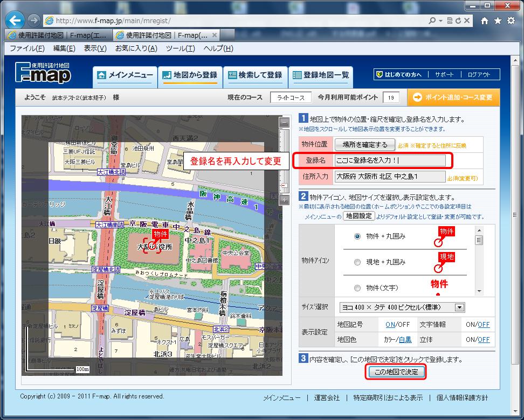Click the orange arrow icon on ポイント追加・コース変更

418,97
